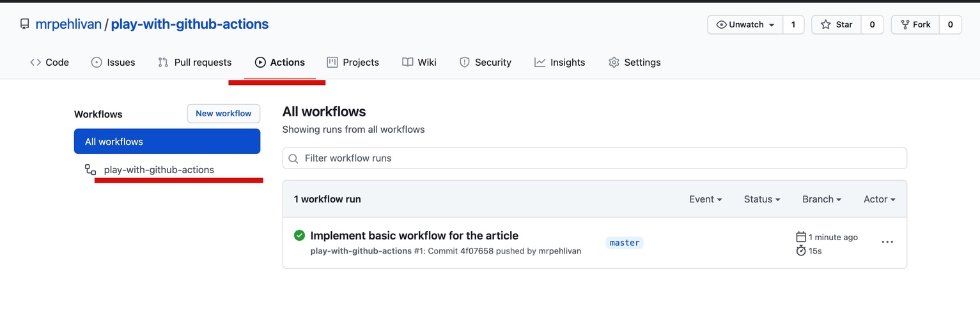
Task: Go to the Insights tab
Action: pos(559,62)
